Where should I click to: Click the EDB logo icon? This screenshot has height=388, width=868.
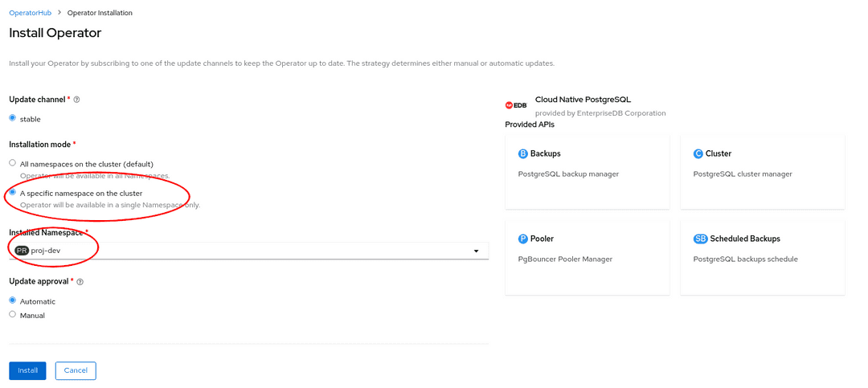(x=515, y=105)
